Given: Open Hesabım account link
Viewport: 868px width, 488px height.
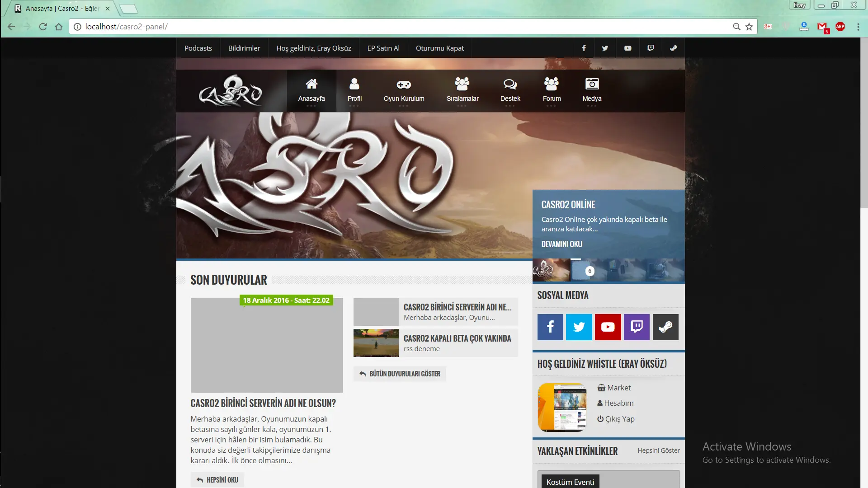Looking at the screenshot, I should coord(615,403).
